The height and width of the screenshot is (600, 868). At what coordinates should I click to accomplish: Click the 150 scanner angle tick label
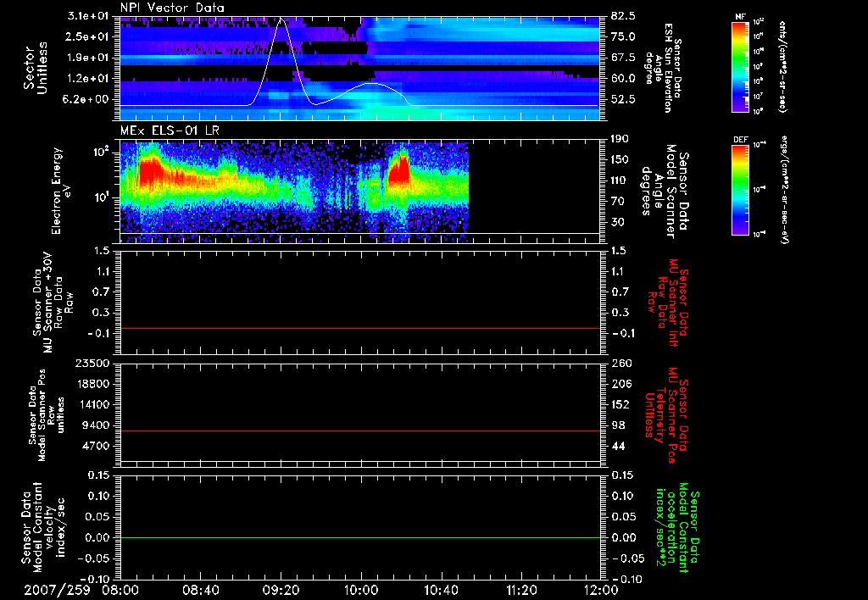click(x=620, y=159)
